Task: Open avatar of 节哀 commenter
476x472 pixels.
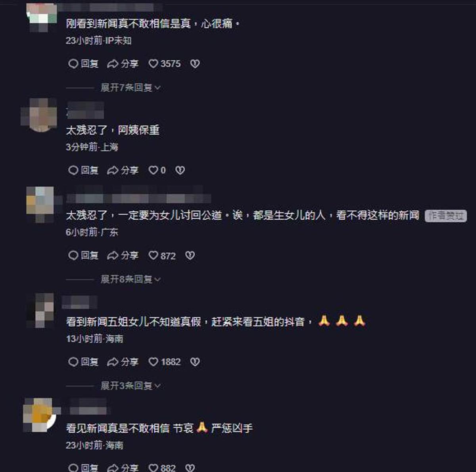Action: click(40, 414)
